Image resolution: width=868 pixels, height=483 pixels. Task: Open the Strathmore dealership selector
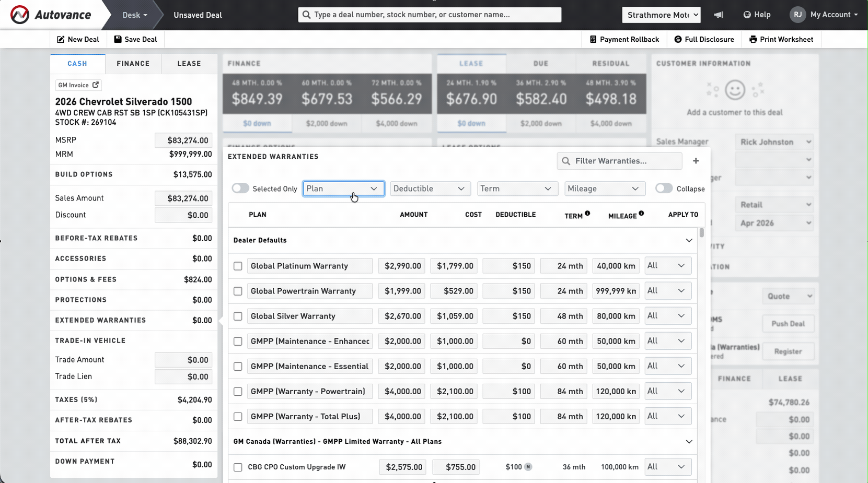(661, 15)
